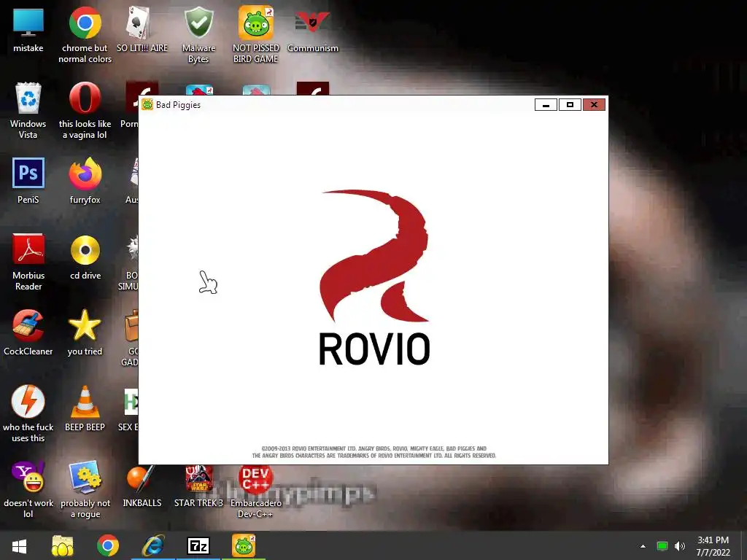Click the Bad Piggies window title icon
Viewport: 747px width, 560px height.
point(147,105)
